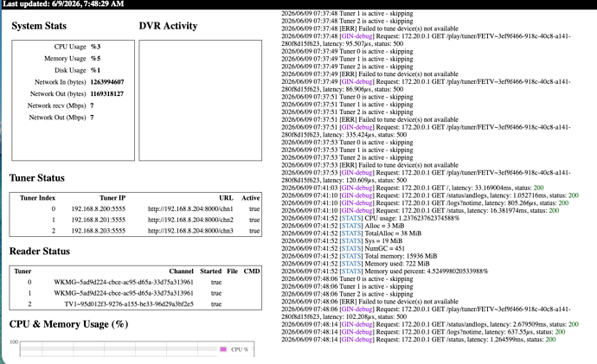Screen dimensions: 597x364
Task: Click URL http://192.168.8.204:8000/chn2
Action: [x=190, y=220]
